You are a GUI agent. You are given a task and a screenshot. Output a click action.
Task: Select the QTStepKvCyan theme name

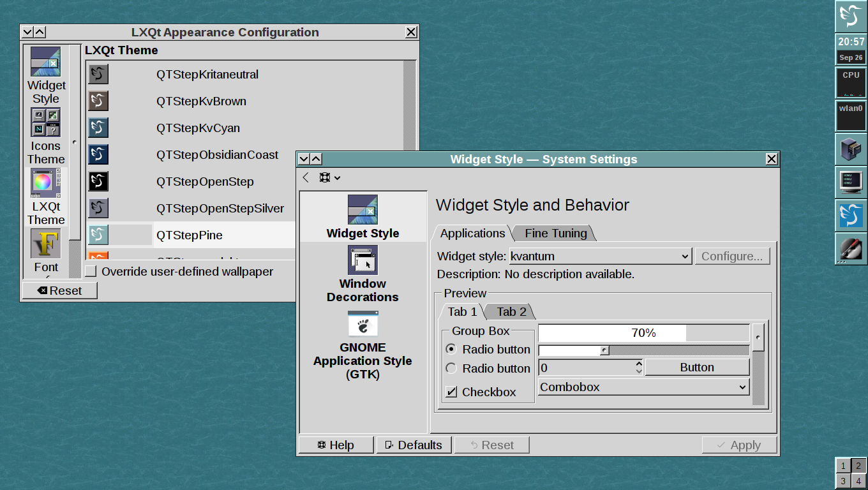click(198, 128)
